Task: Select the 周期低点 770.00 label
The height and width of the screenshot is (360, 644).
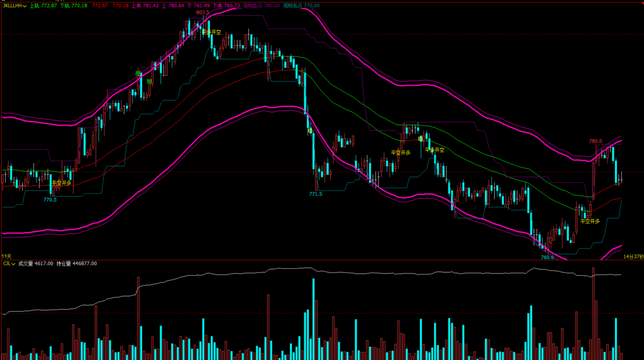Action: (x=303, y=5)
